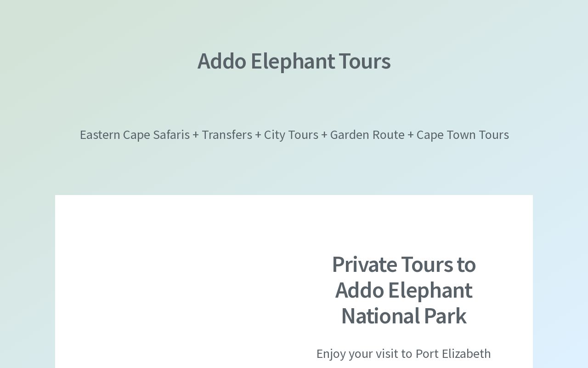This screenshot has width=588, height=368.
Task: Click 'Port Elizabeth' in the intro paragraph
Action: point(453,353)
